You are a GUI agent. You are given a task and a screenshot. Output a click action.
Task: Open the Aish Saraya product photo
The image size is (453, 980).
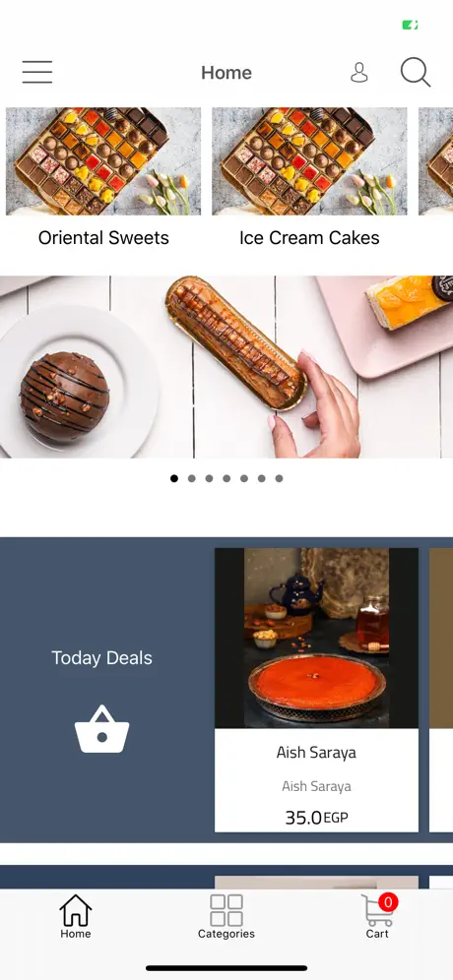(316, 639)
